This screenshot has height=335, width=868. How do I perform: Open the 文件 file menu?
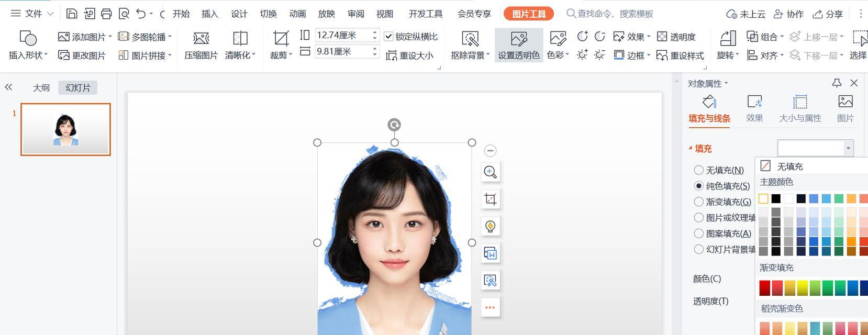(x=32, y=14)
